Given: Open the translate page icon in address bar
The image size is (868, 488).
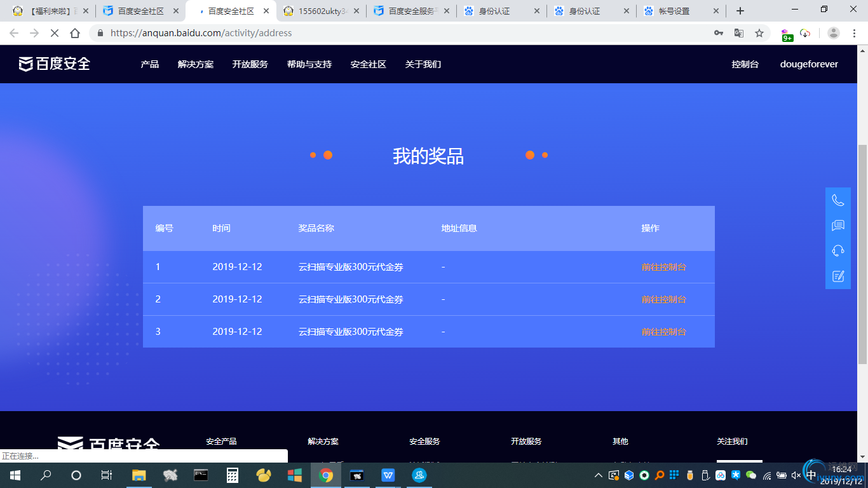Looking at the screenshot, I should pos(739,33).
